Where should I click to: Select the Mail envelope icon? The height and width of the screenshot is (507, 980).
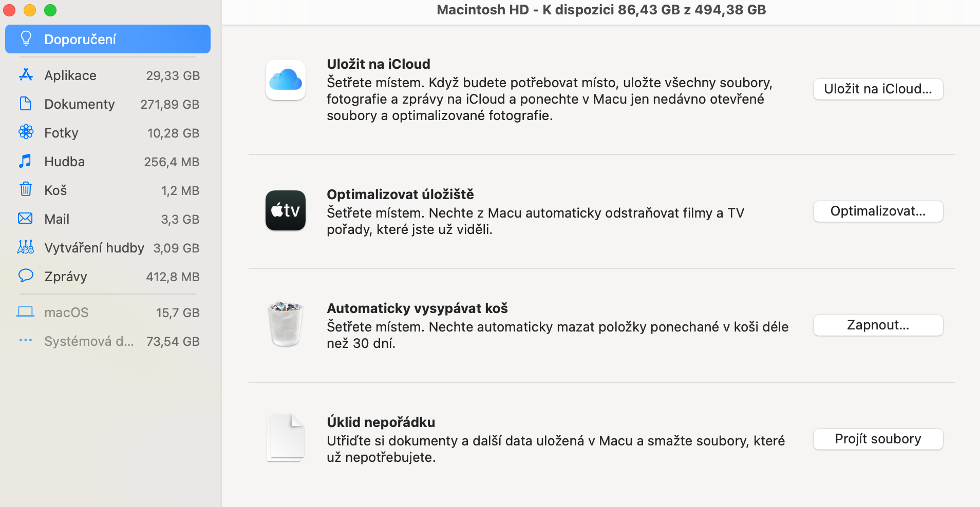click(x=26, y=219)
